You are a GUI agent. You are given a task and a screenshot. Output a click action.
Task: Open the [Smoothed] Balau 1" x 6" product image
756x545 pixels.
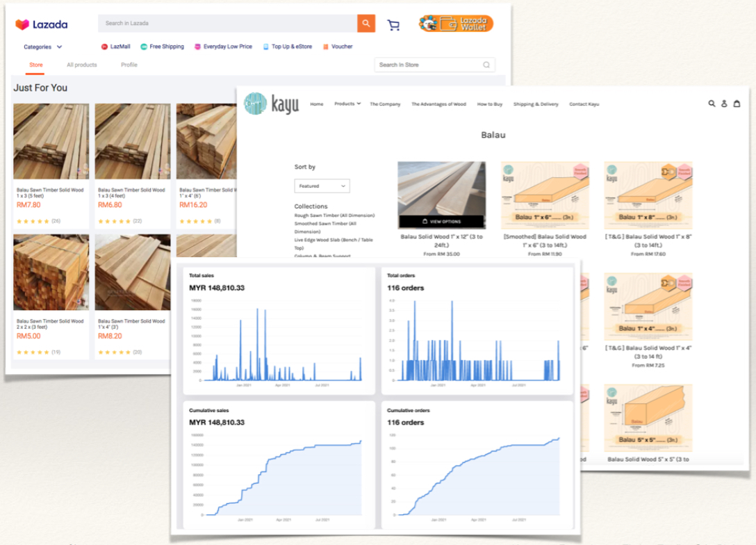point(545,195)
